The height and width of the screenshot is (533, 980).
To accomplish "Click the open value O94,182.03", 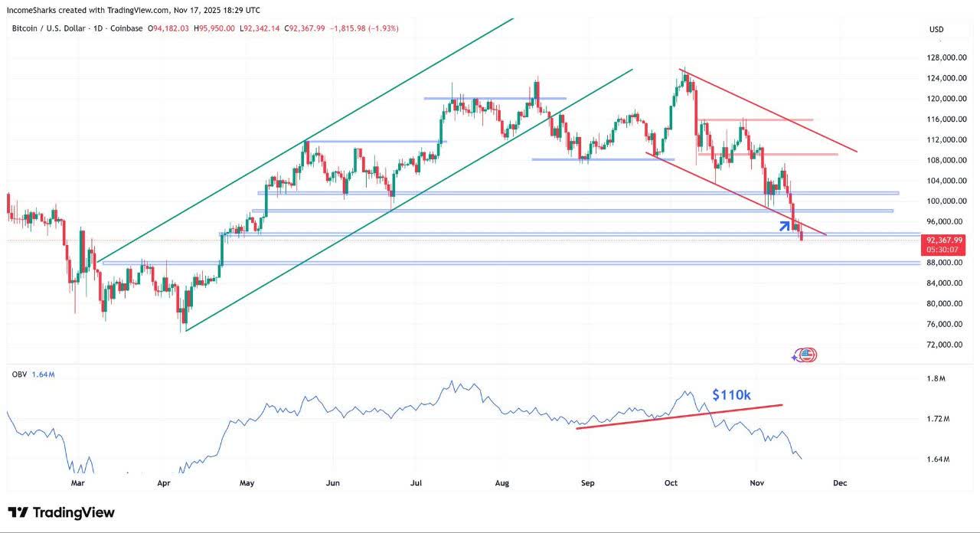I will [170, 28].
